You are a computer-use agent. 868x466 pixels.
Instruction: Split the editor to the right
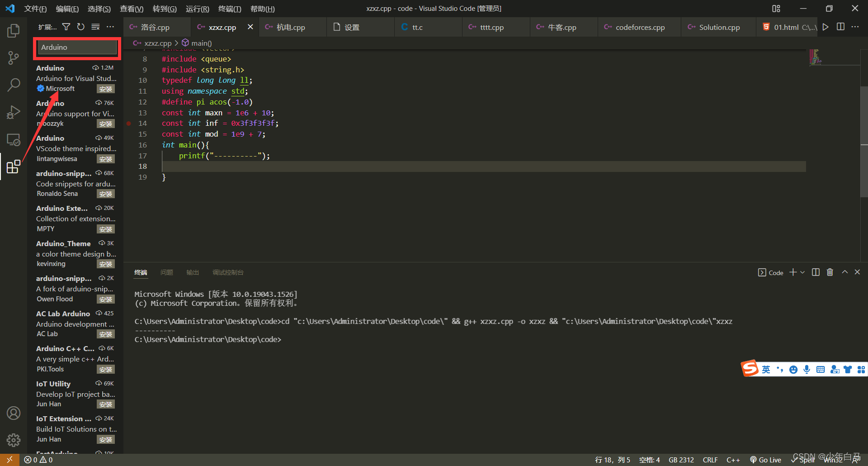click(840, 27)
